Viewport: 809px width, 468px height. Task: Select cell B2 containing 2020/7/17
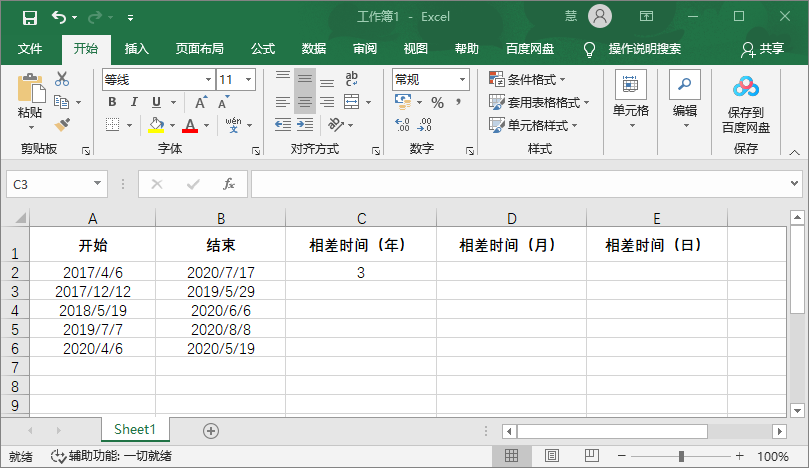click(x=221, y=272)
